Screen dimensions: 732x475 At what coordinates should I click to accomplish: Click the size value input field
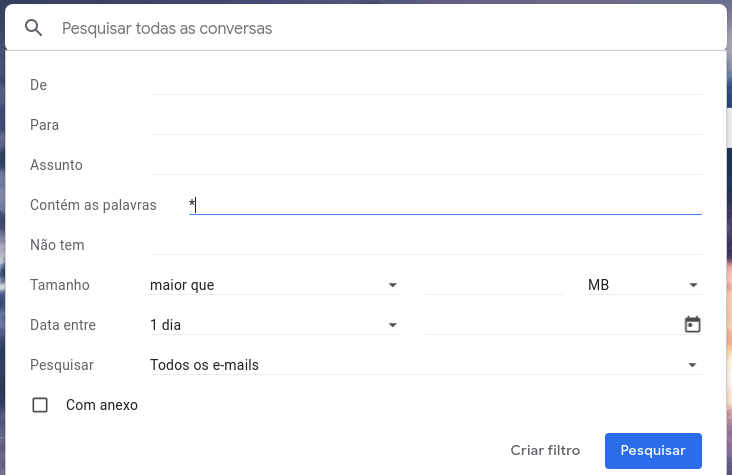(x=495, y=285)
